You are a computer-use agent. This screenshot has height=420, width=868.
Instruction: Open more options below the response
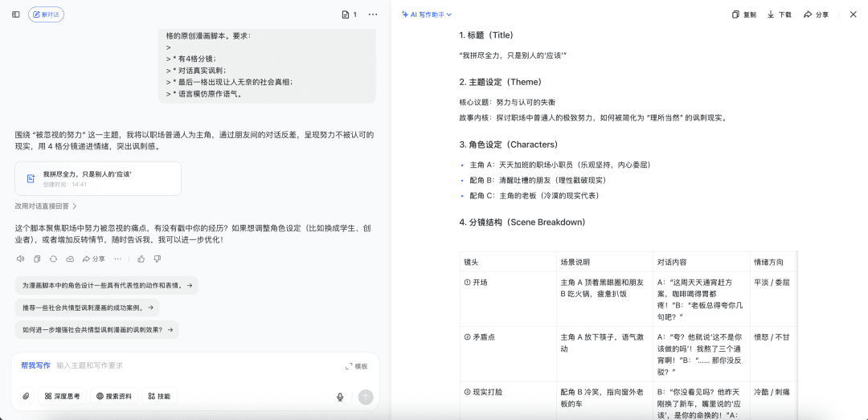tap(117, 259)
